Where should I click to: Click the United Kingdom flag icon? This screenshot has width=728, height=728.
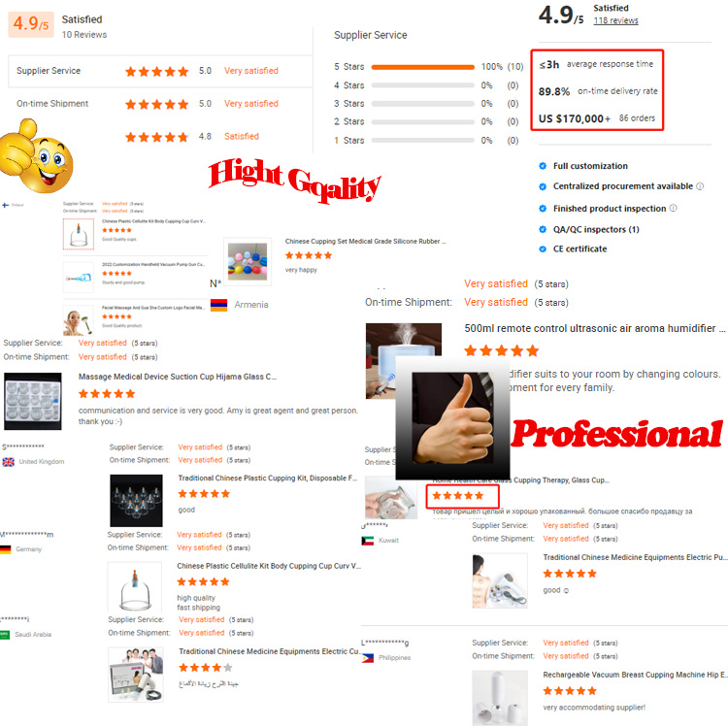pyautogui.click(x=9, y=462)
